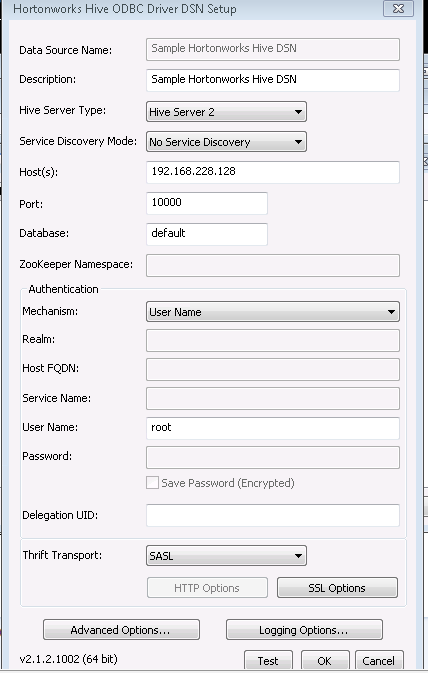The image size is (428, 673).
Task: Click the ZooKeeper Namespace field
Action: click(273, 265)
